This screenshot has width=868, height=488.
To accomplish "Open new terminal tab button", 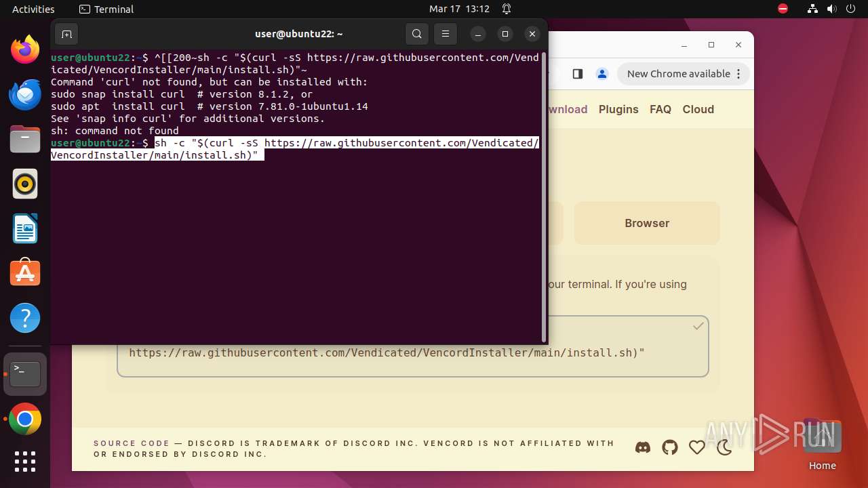I will 66,34.
